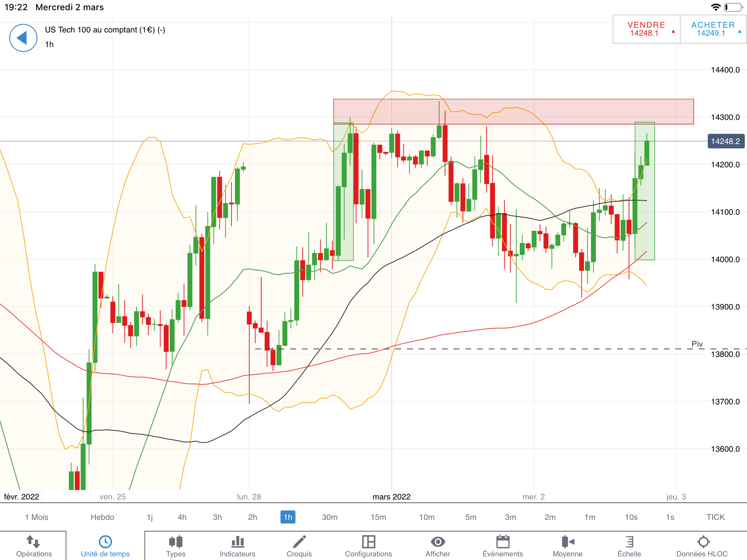
Task: Select the TICK timeframe option
Action: pos(715,517)
